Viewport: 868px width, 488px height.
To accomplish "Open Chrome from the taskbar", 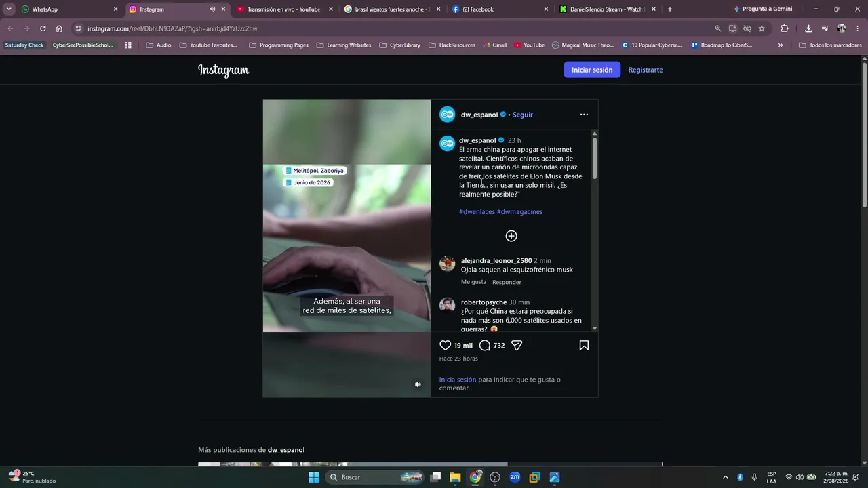I will 475,477.
